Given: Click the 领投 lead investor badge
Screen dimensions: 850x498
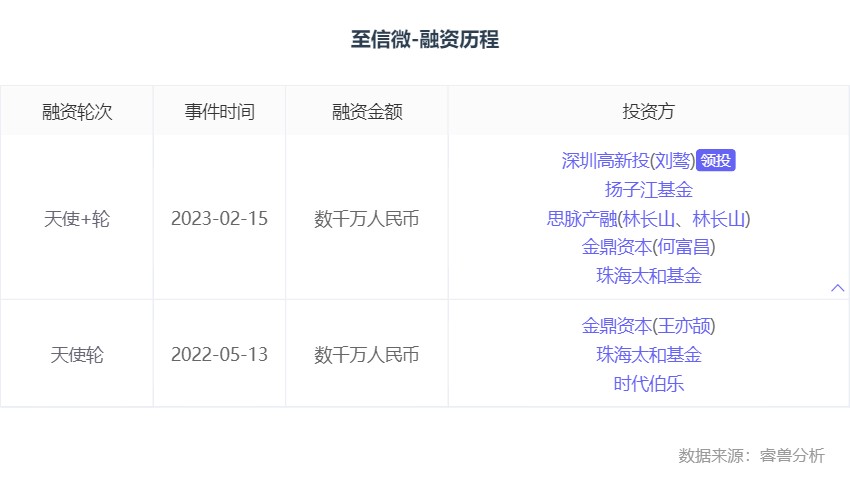Looking at the screenshot, I should click(716, 161).
